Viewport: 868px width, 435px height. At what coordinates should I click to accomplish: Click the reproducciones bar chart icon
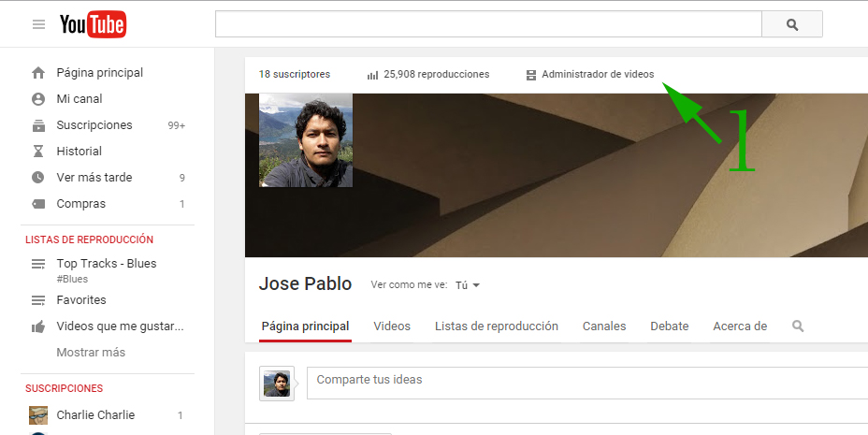pyautogui.click(x=372, y=75)
